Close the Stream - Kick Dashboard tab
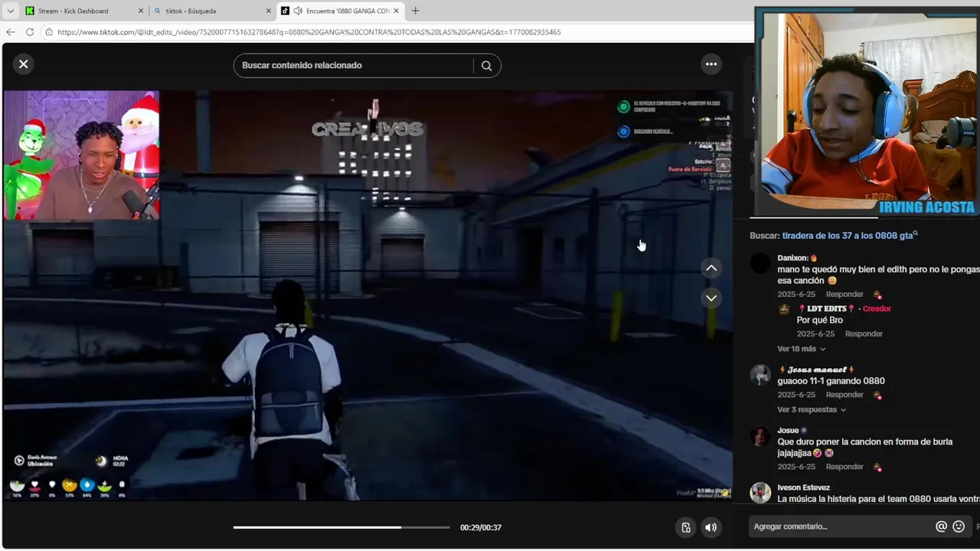This screenshot has height=551, width=980. [x=141, y=11]
